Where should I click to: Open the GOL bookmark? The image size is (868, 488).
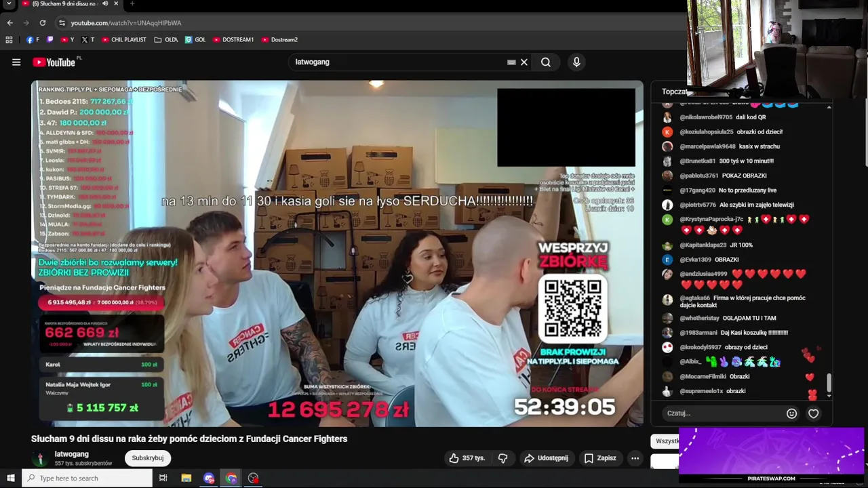(195, 40)
